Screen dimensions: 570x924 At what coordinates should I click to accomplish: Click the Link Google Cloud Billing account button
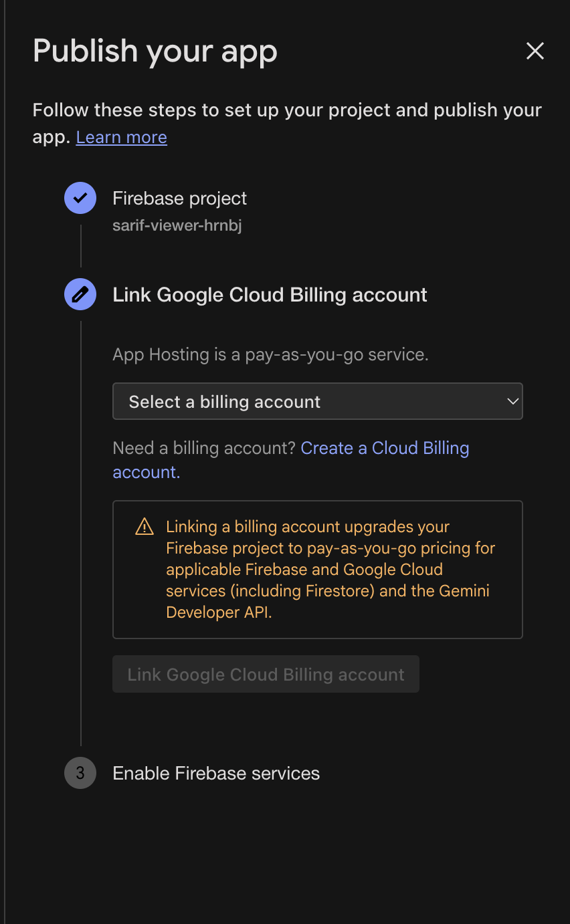(266, 674)
